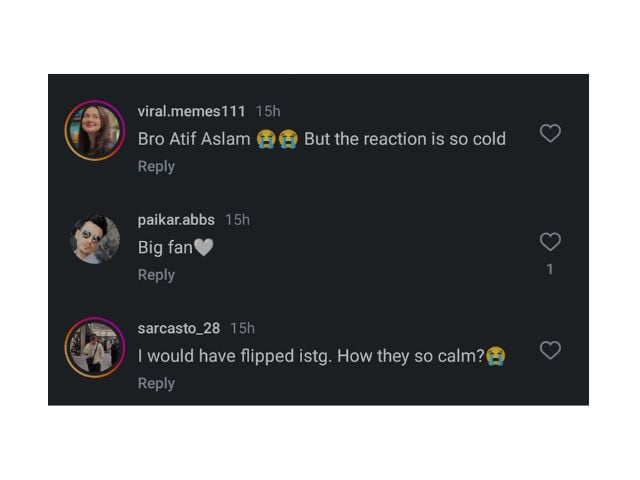Open the viral.memes111 username link
Screen dimensions: 640x480
191,111
